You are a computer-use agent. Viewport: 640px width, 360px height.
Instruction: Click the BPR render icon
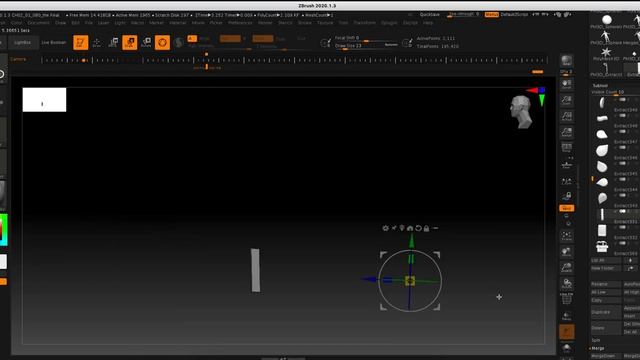click(566, 61)
